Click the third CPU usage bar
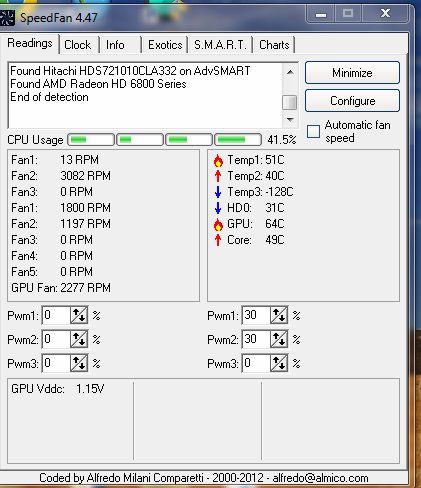The width and height of the screenshot is (421, 488). [189, 140]
